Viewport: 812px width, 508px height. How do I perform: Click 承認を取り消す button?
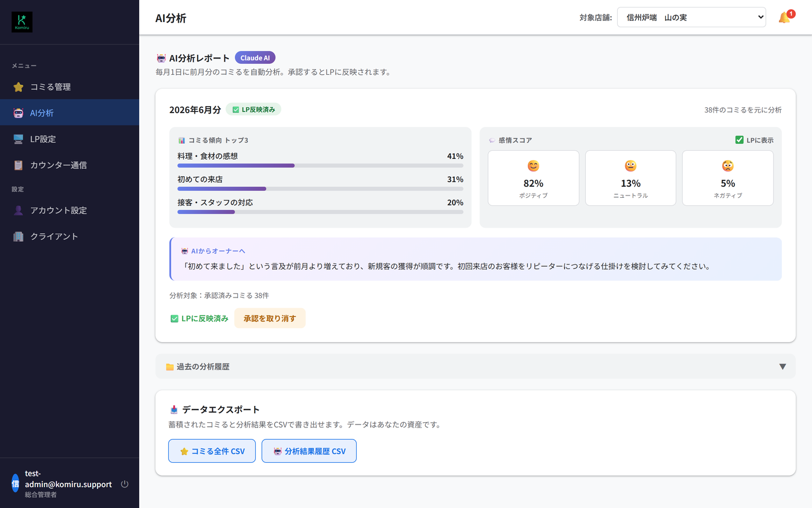(270, 318)
